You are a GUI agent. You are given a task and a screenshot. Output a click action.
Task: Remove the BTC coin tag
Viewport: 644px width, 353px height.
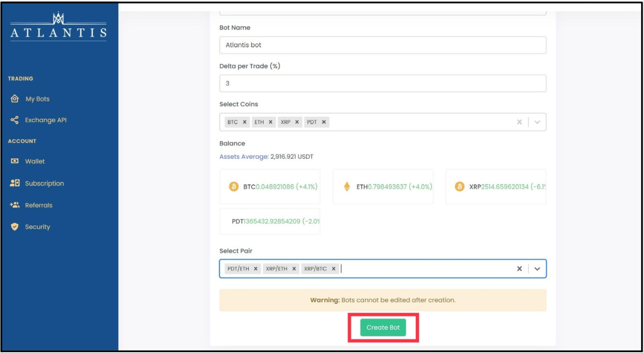245,122
